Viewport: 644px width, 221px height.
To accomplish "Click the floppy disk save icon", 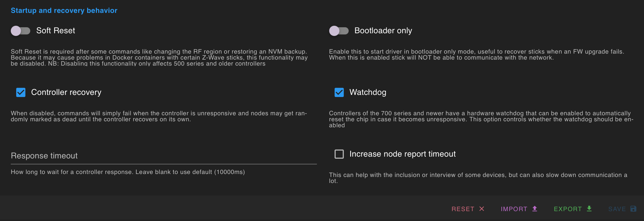I will tap(633, 209).
